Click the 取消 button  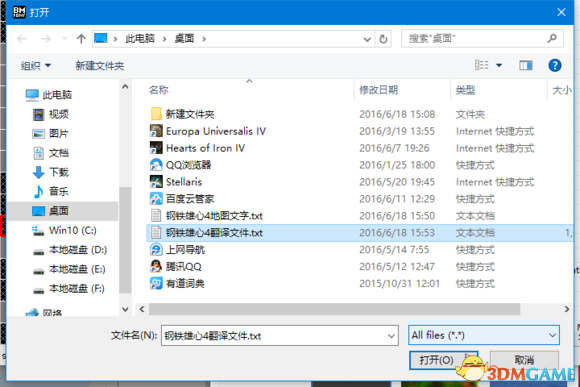tap(524, 360)
